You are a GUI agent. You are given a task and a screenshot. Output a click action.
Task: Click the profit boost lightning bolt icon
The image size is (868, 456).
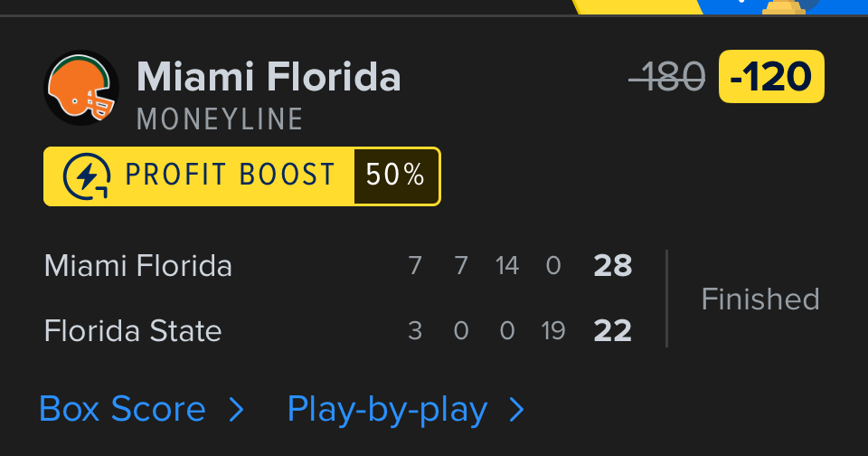tap(88, 176)
